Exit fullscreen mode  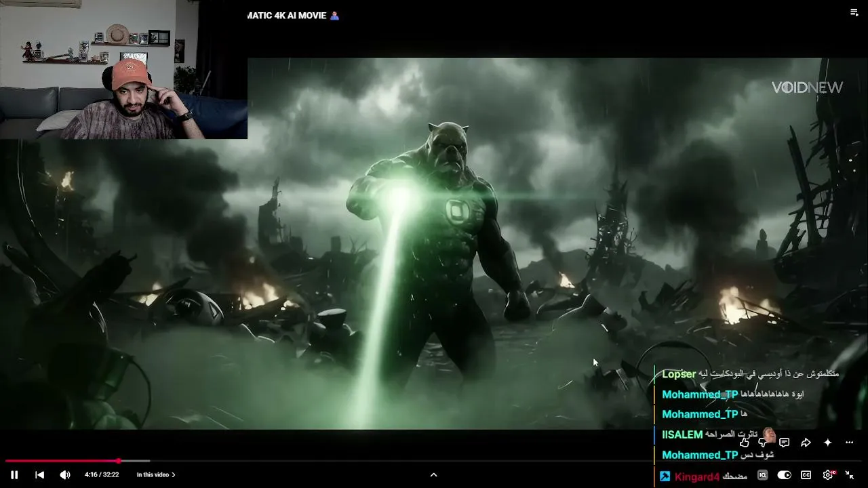point(849,475)
